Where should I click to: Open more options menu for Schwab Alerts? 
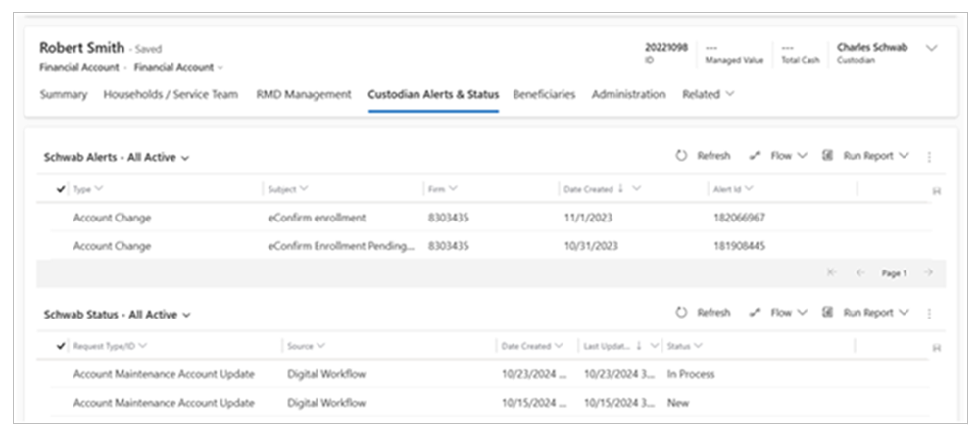pos(929,156)
